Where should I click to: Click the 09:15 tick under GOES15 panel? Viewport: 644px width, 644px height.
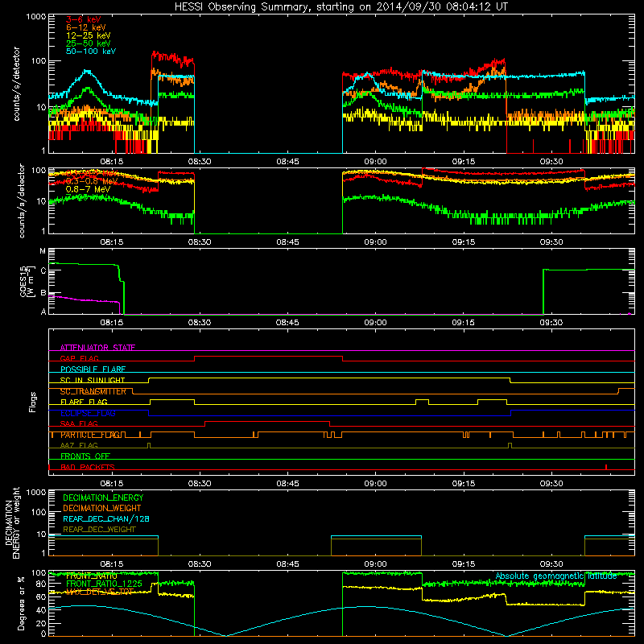[464, 323]
